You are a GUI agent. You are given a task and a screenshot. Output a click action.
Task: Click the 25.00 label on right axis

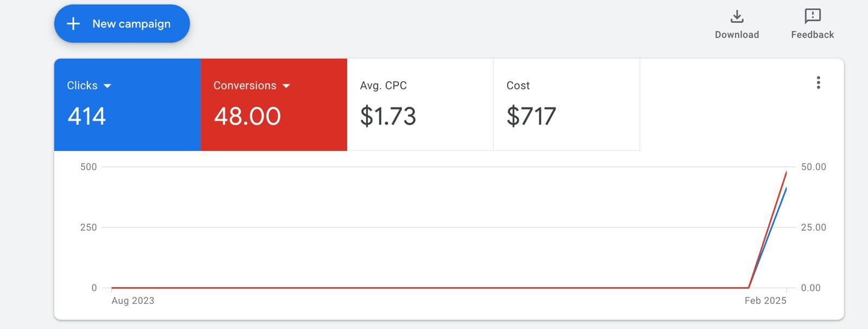pyautogui.click(x=813, y=227)
